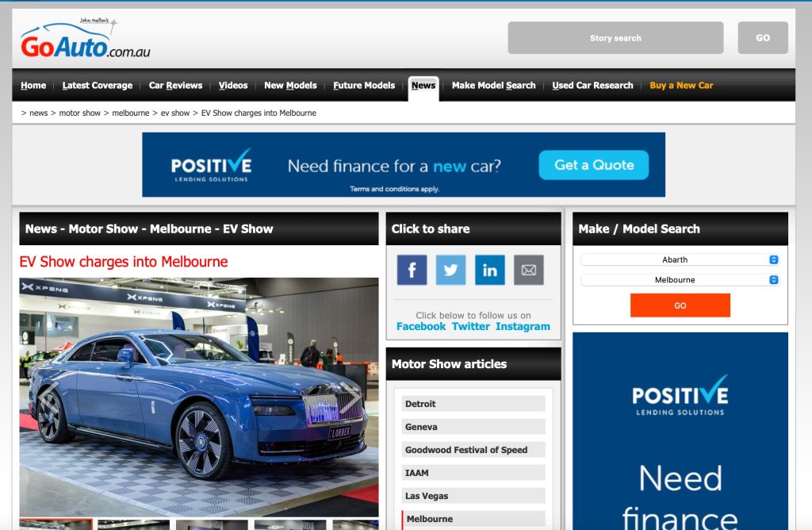Viewport: 812px width, 530px height.
Task: Open the Melbourne model dropdown
Action: pos(680,280)
